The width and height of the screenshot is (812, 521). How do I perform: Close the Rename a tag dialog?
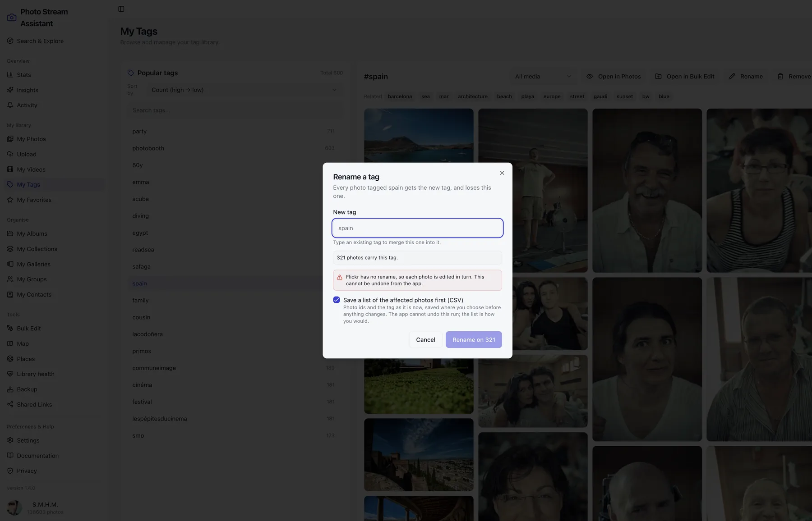502,173
